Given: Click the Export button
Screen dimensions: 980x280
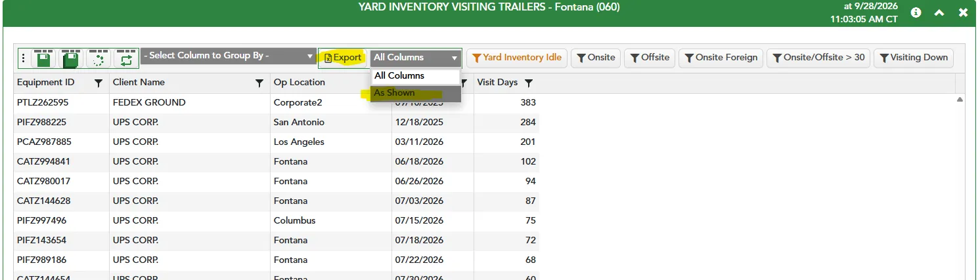Looking at the screenshot, I should pos(343,58).
